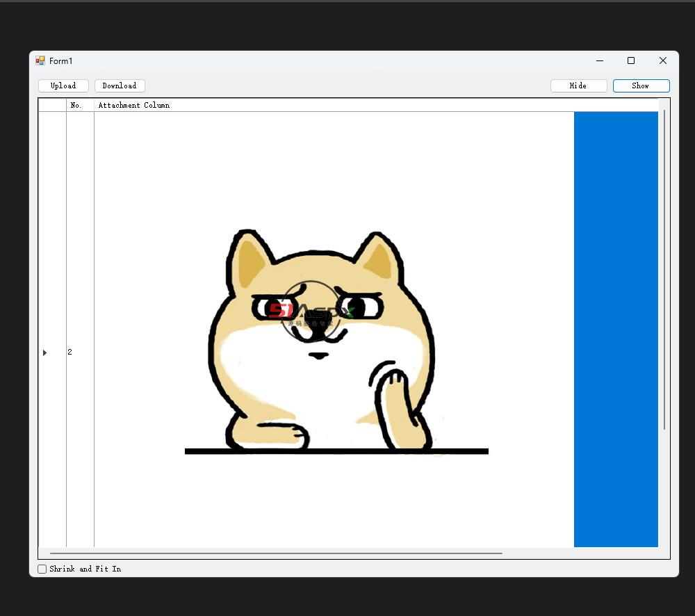Click the Download button
695x616 pixels.
click(x=120, y=86)
